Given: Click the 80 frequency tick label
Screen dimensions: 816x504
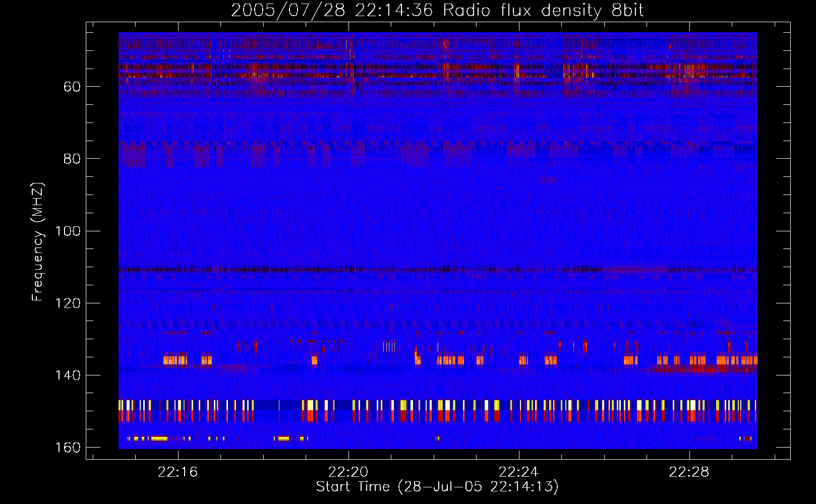Looking at the screenshot, I should coord(72,159).
